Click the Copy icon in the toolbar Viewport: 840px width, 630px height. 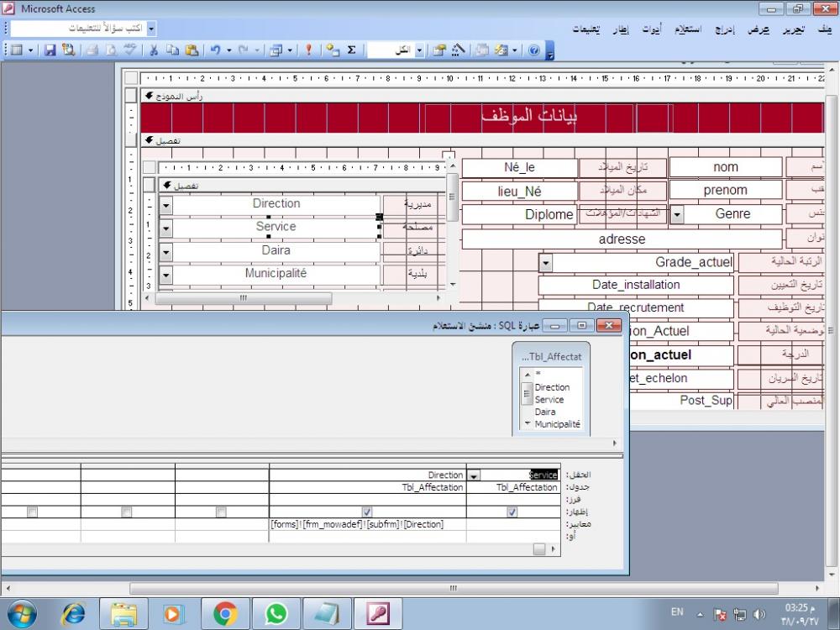pyautogui.click(x=172, y=50)
